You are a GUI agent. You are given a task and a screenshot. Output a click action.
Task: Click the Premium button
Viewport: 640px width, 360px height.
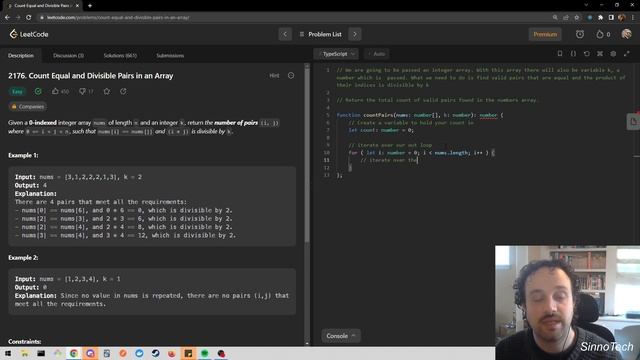545,34
